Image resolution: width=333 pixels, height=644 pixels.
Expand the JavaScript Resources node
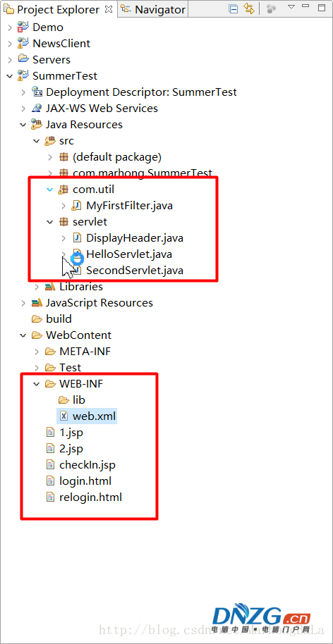pos(23,303)
